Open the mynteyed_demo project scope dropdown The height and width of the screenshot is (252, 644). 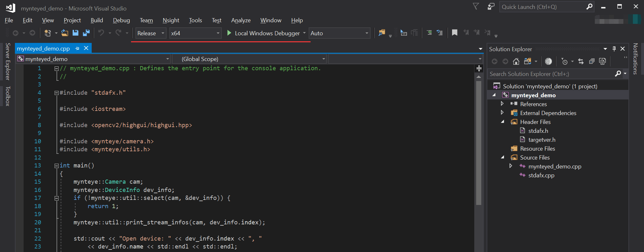[x=94, y=59]
